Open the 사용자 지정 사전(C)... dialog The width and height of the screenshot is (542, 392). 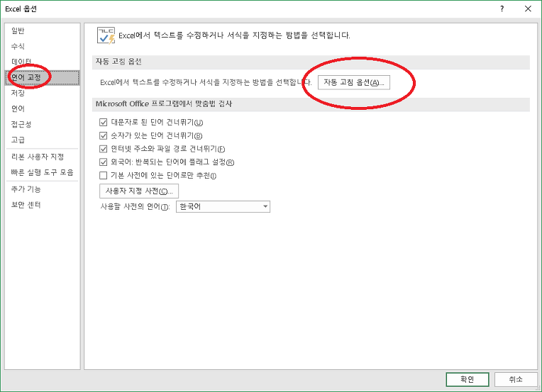[139, 191]
